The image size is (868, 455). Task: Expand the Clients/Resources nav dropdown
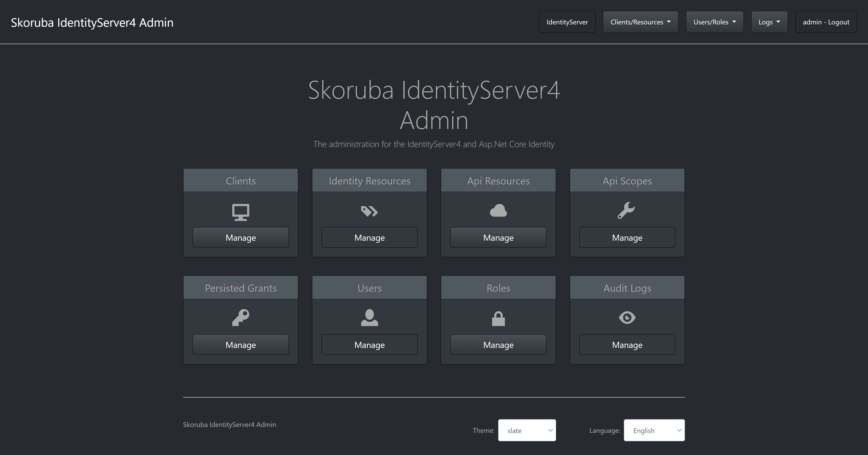click(640, 22)
